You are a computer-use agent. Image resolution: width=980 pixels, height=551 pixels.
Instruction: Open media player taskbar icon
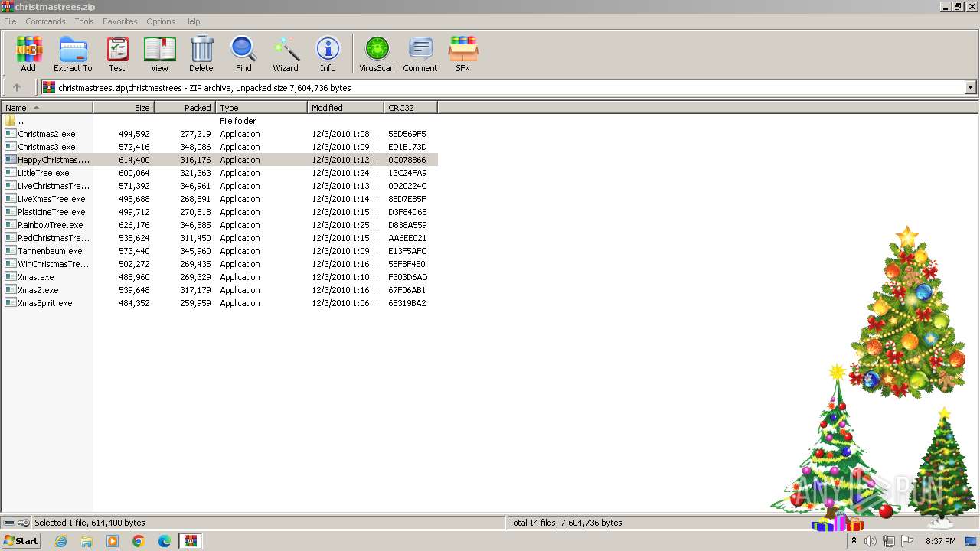pyautogui.click(x=113, y=541)
